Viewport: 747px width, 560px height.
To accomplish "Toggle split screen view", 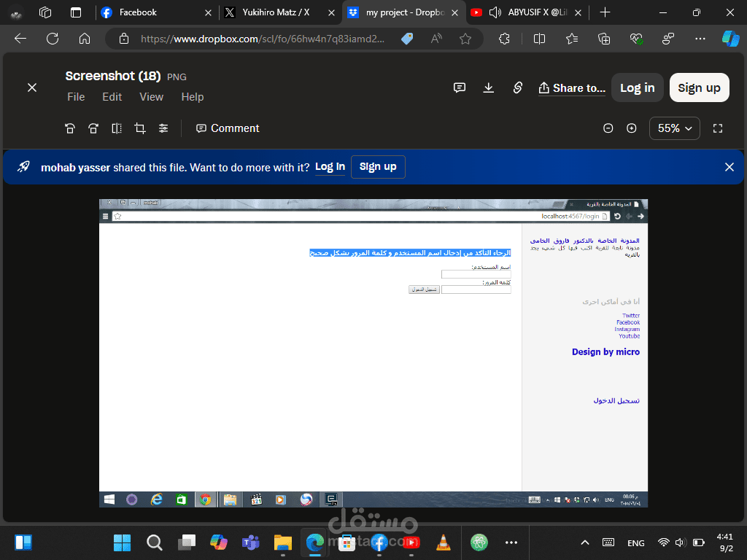I will (539, 39).
